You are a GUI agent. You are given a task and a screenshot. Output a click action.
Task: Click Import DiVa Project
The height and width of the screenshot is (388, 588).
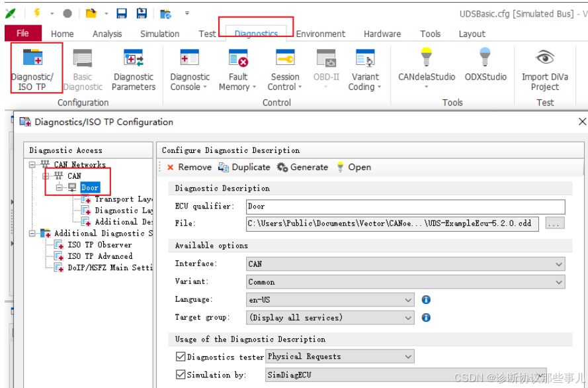tap(545, 70)
